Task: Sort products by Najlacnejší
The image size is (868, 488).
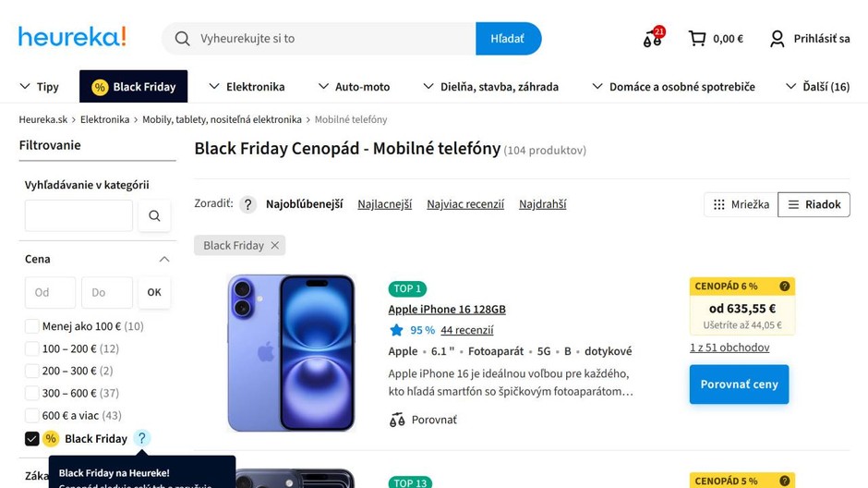Action: point(384,204)
